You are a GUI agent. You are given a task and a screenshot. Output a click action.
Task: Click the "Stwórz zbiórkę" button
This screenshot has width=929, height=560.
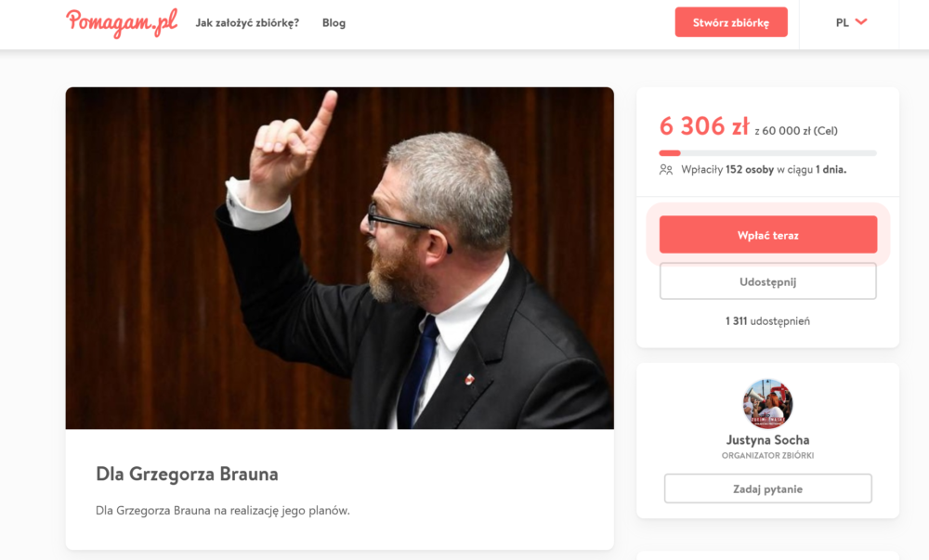[731, 22]
